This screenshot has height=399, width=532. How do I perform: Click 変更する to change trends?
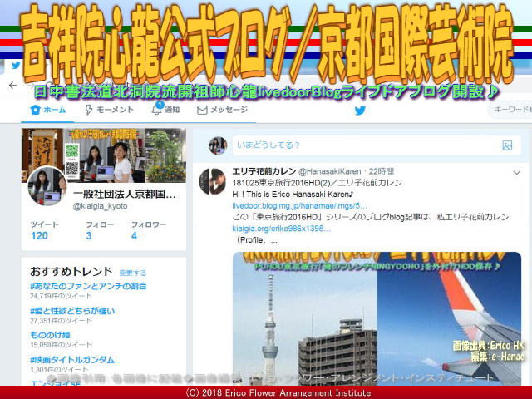(x=133, y=273)
